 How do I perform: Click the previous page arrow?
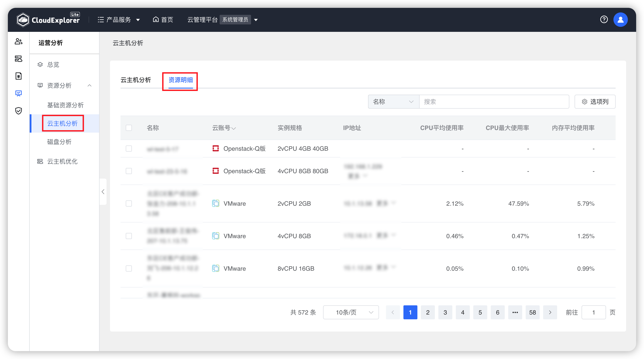(393, 312)
